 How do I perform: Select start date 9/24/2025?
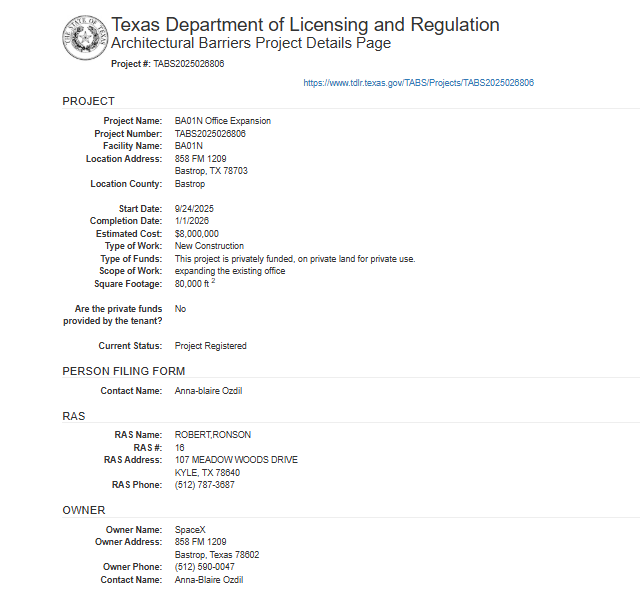point(194,209)
